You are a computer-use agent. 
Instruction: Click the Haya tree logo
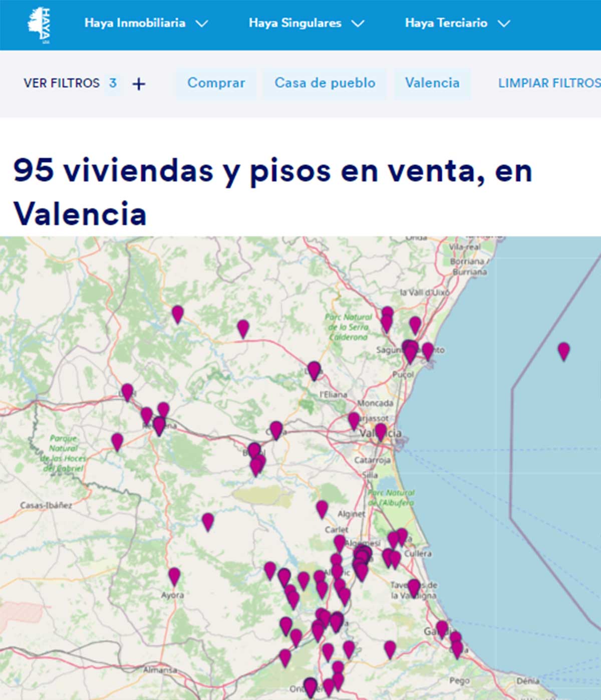[x=39, y=25]
